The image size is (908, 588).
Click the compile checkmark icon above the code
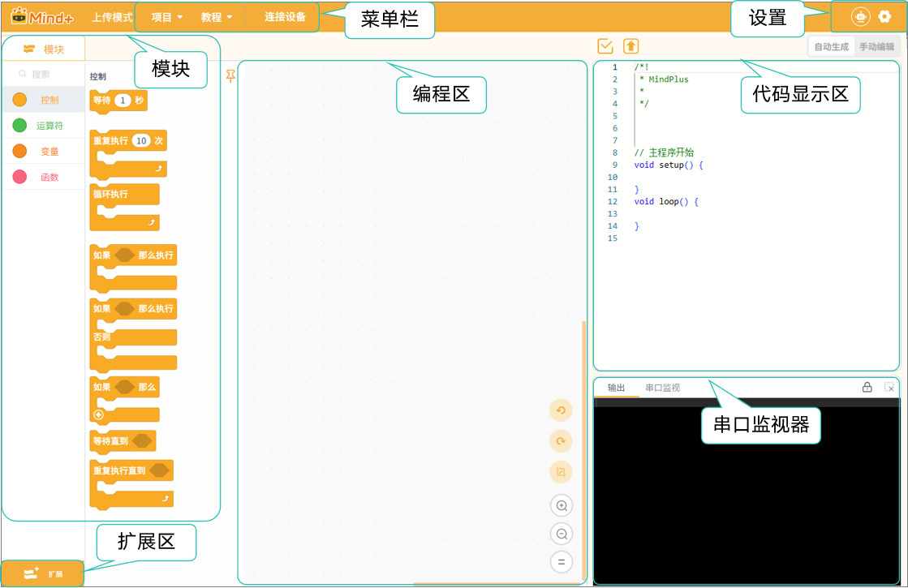[605, 46]
